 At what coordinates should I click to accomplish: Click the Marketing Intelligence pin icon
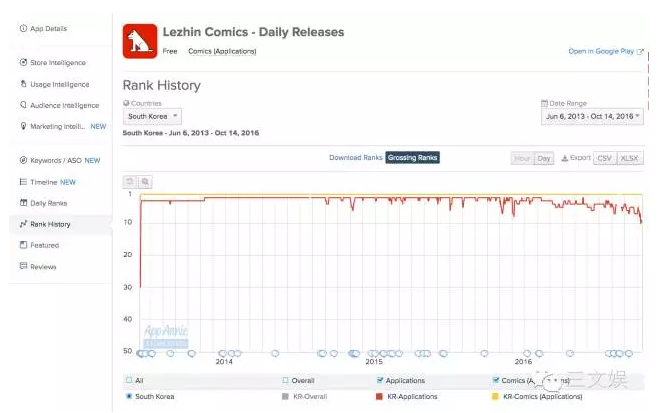pyautogui.click(x=24, y=126)
